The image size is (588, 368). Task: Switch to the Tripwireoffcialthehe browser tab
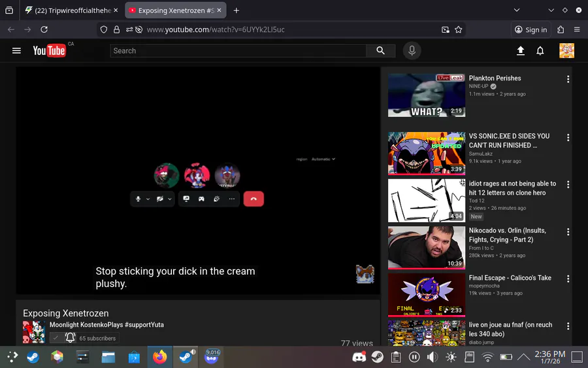pyautogui.click(x=71, y=10)
